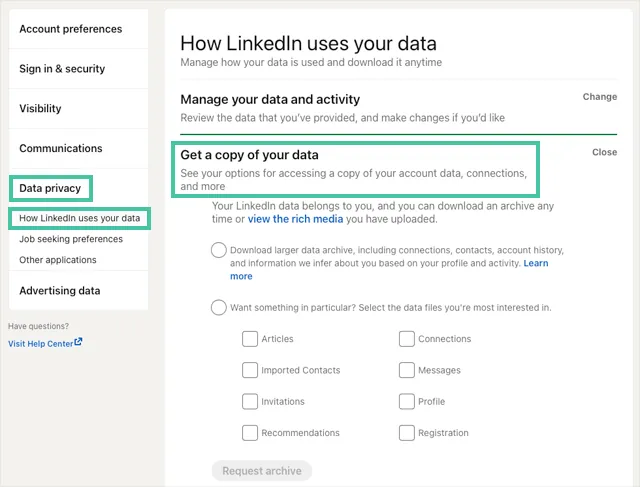Click the external link icon beside Help Center
The width and height of the screenshot is (640, 487).
(x=78, y=342)
